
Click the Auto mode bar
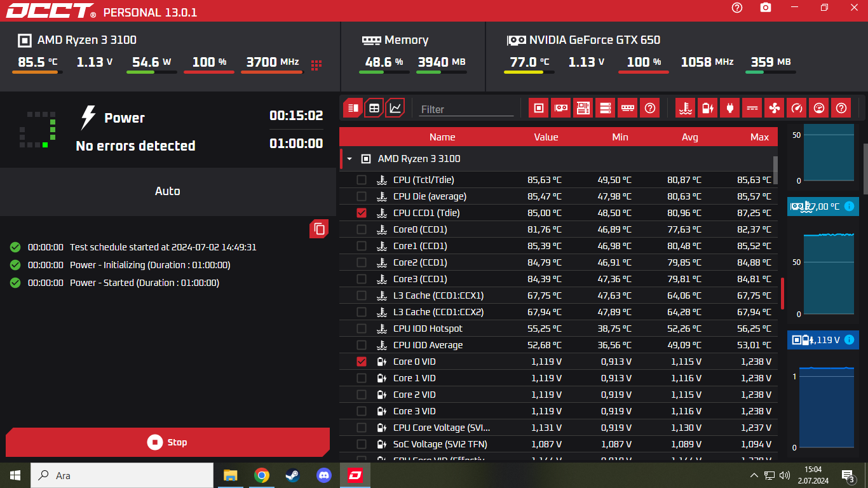pyautogui.click(x=168, y=191)
